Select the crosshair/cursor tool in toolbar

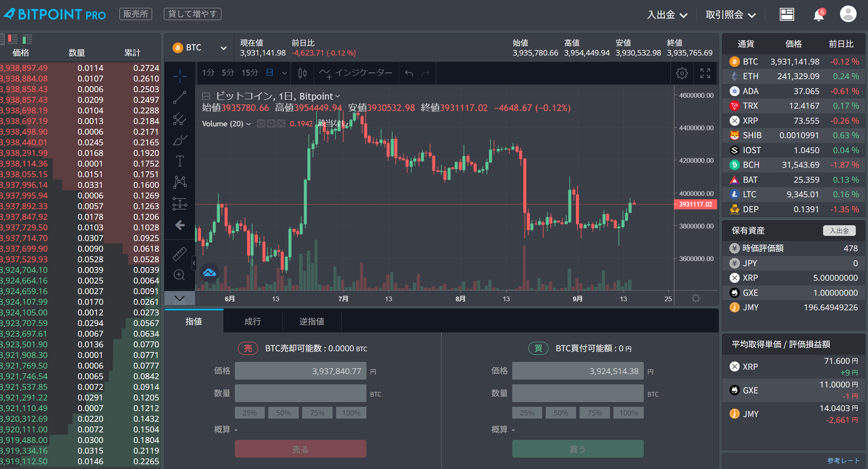pyautogui.click(x=180, y=71)
